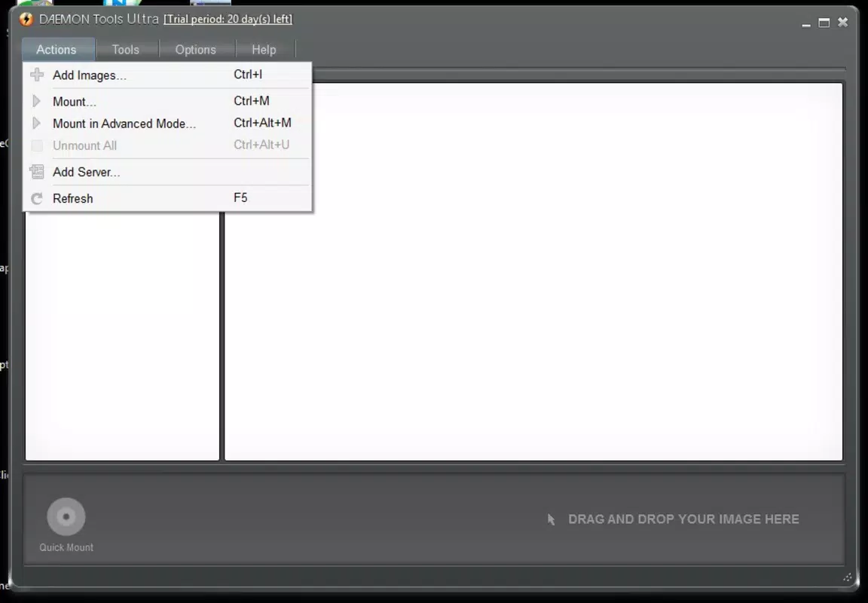Select the Mount... menu entry
This screenshot has width=868, height=603.
(x=167, y=101)
